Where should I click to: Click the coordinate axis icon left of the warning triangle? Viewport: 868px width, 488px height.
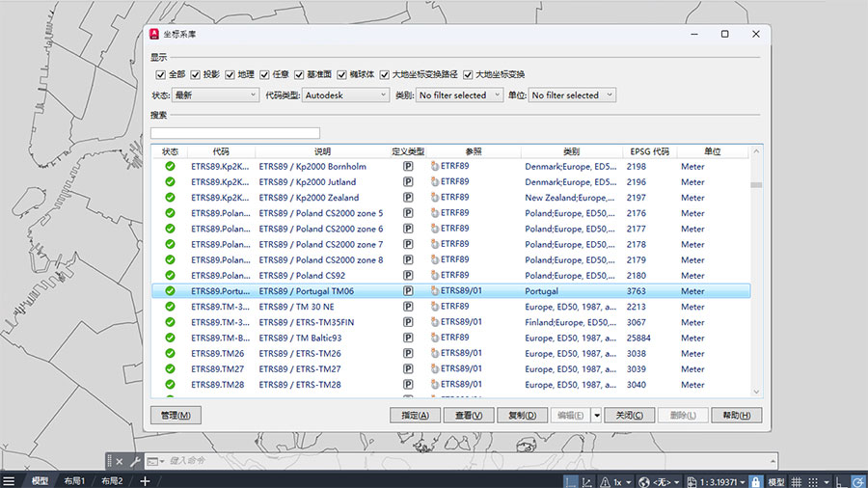pos(586,482)
